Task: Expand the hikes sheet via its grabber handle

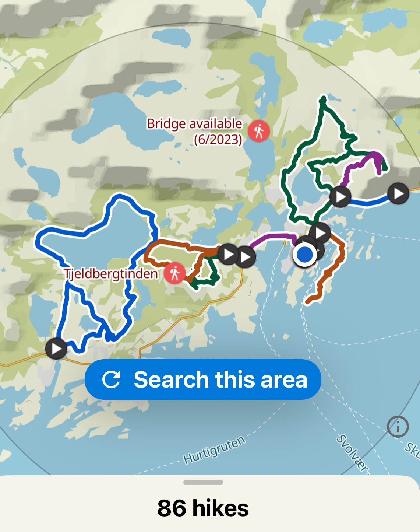Action: click(203, 482)
